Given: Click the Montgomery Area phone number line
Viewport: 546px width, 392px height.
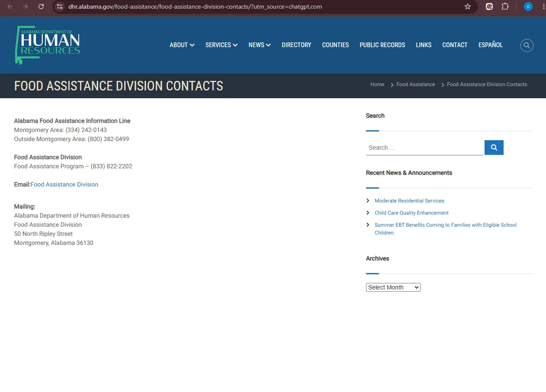Looking at the screenshot, I should 61,130.
